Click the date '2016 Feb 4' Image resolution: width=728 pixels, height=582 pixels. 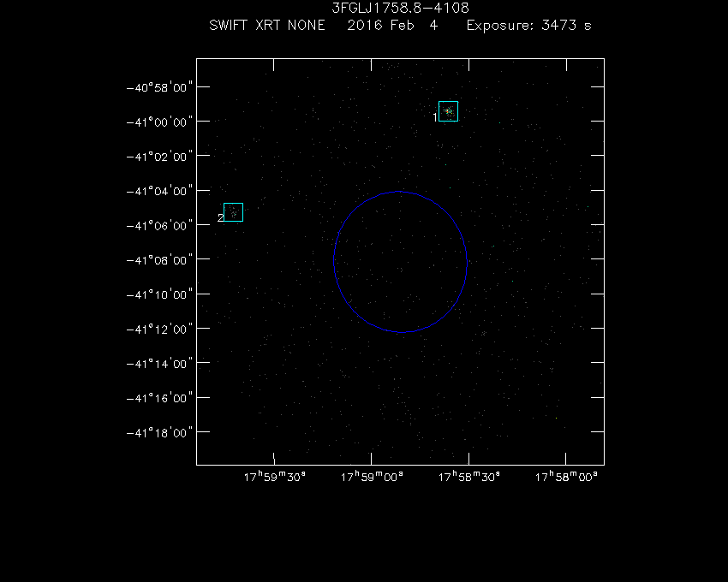pyautogui.click(x=392, y=25)
